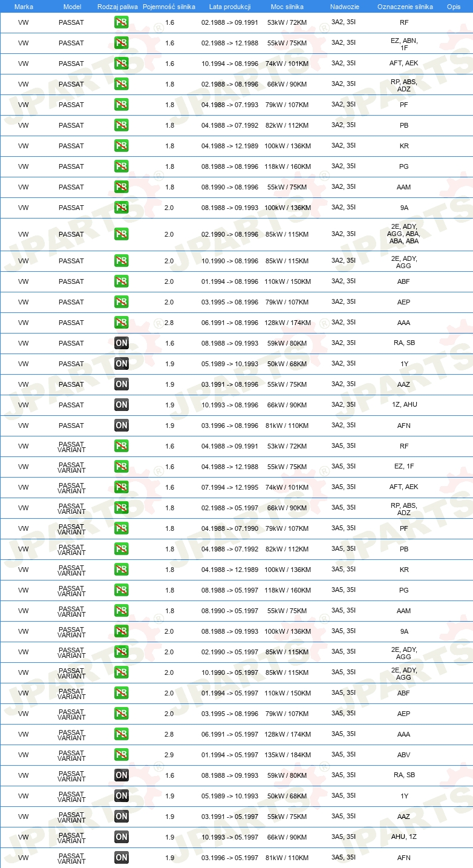Click the Opis column header
Viewport: 473px width, 868px height.
[454, 7]
